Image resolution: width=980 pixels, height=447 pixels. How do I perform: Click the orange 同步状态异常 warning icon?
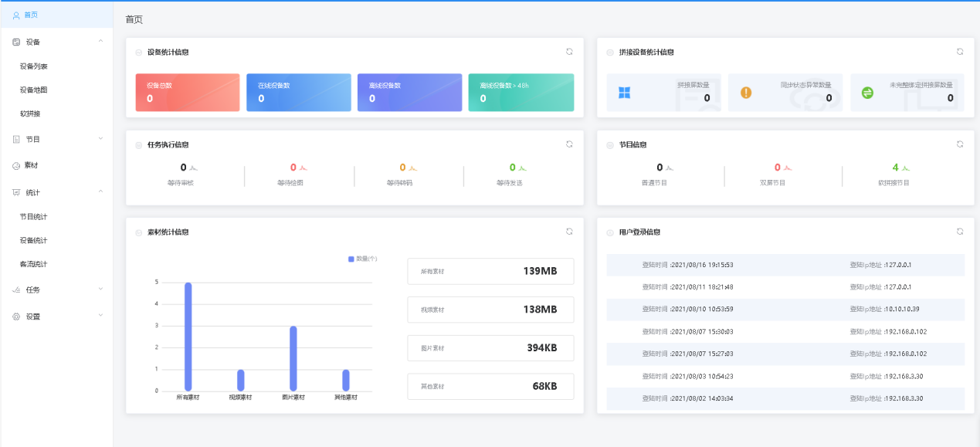coord(746,93)
